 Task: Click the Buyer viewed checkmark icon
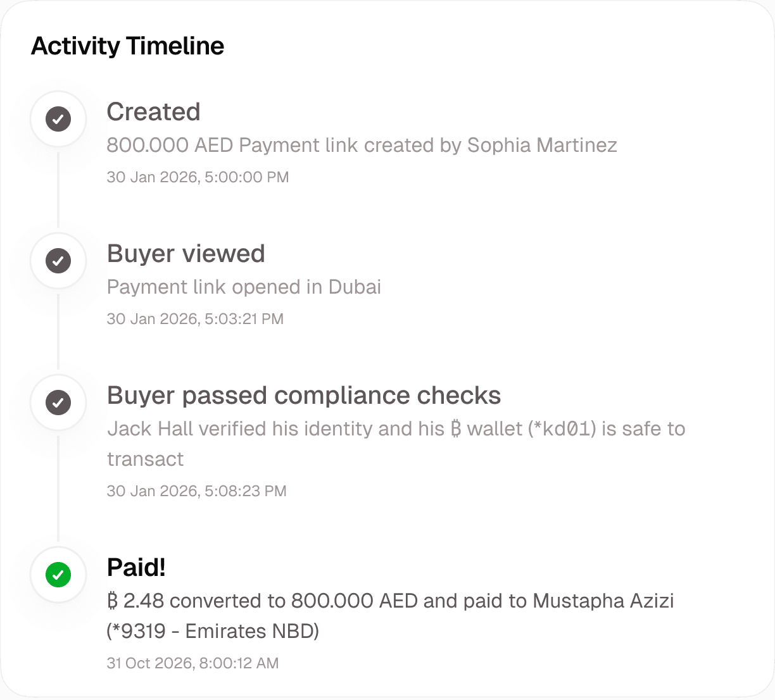[58, 261]
